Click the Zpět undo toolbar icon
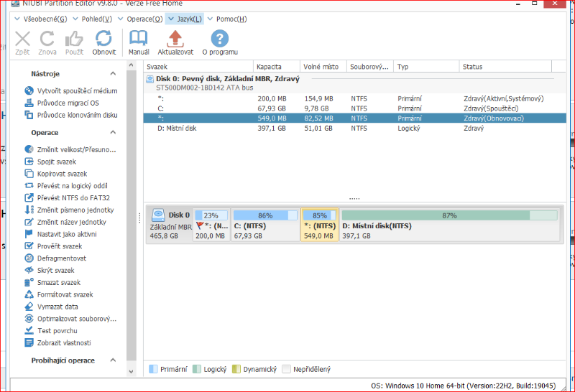This screenshot has width=575, height=392. tap(23, 39)
